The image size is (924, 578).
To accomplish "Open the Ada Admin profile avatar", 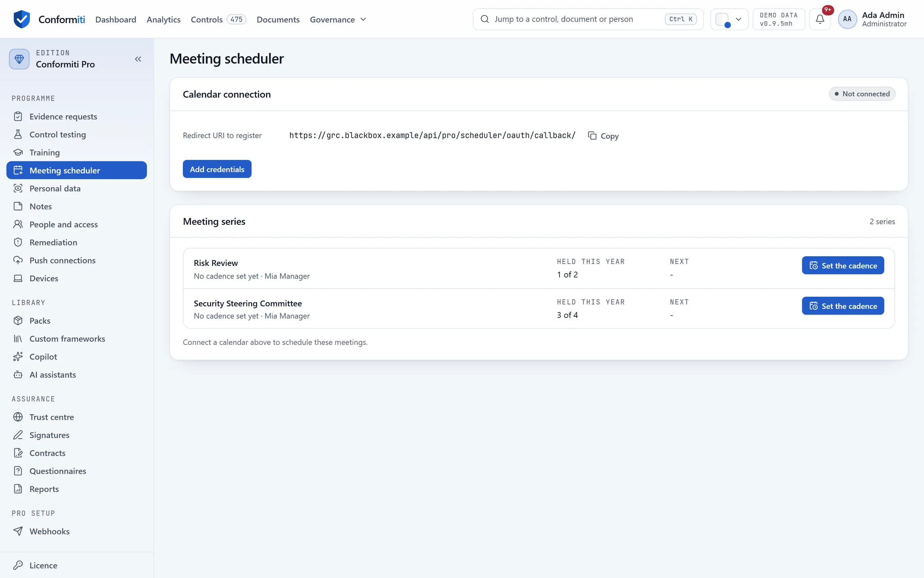I will [847, 19].
